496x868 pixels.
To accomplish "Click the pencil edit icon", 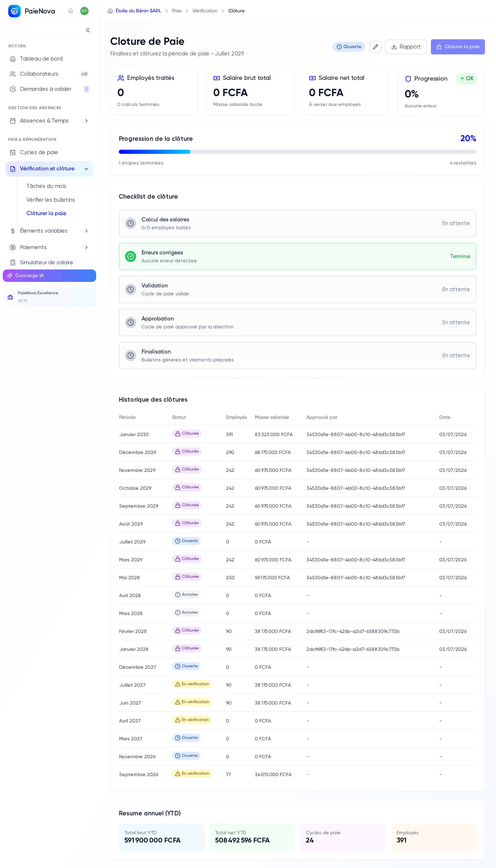I will click(x=375, y=47).
